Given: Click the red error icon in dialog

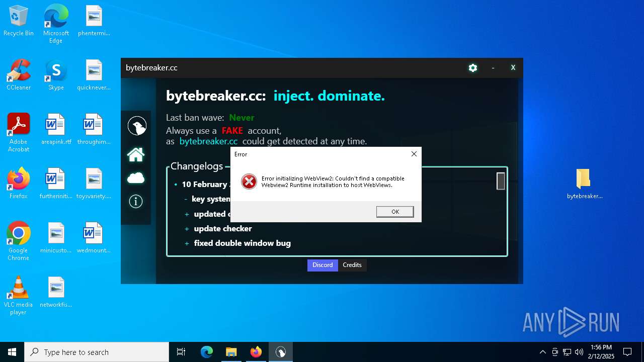Looking at the screenshot, I should [249, 182].
